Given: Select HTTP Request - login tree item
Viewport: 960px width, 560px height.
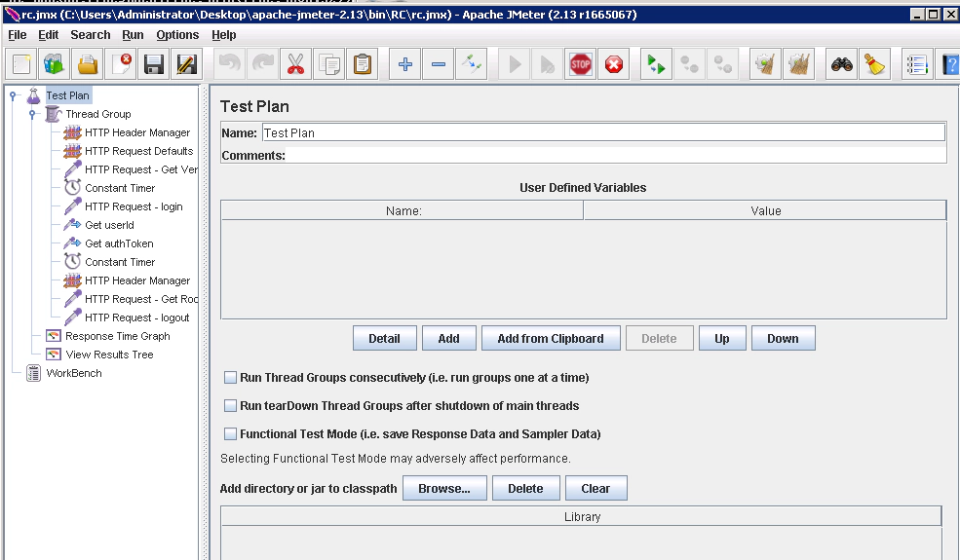Looking at the screenshot, I should [x=134, y=206].
